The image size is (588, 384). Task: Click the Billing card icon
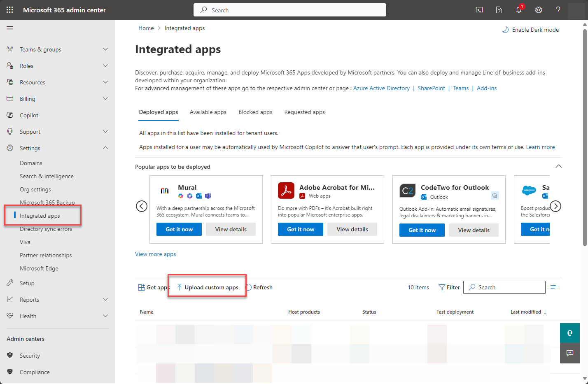pos(10,99)
